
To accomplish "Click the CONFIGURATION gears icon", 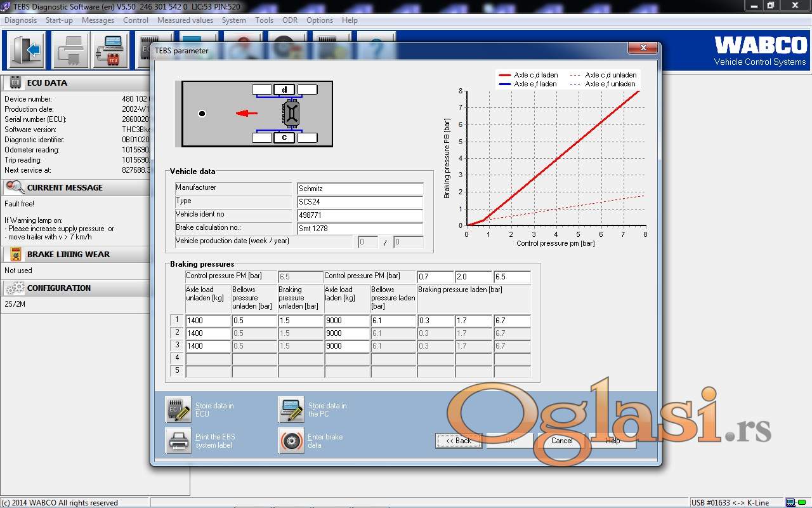I will point(14,288).
